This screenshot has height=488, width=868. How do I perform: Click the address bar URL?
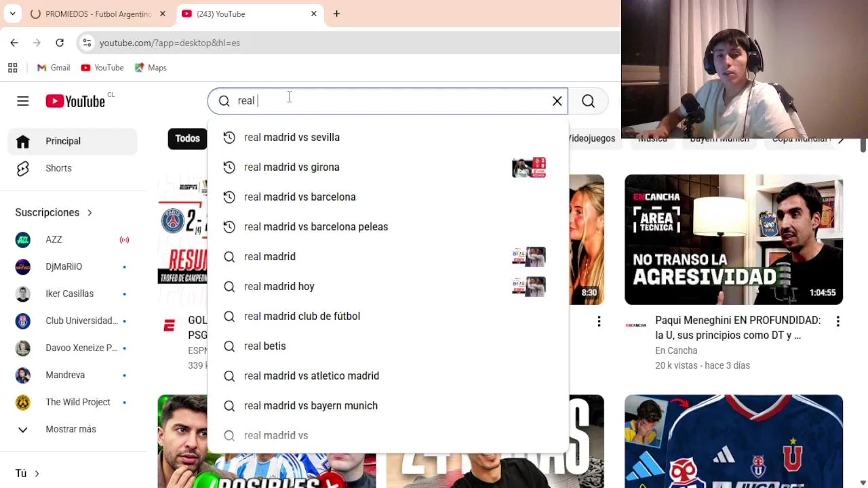coord(170,43)
